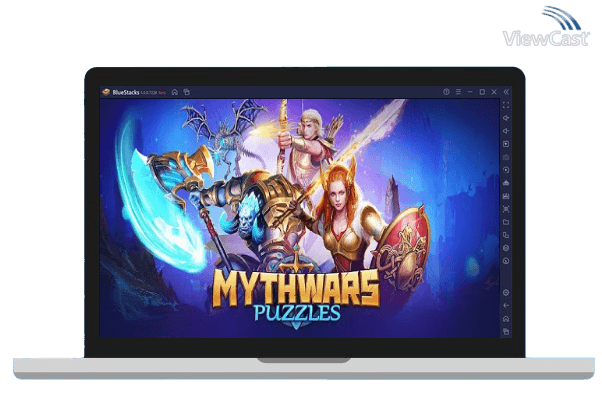Maximize the BlueStacks window
The height and width of the screenshot is (414, 602).
coord(482,92)
